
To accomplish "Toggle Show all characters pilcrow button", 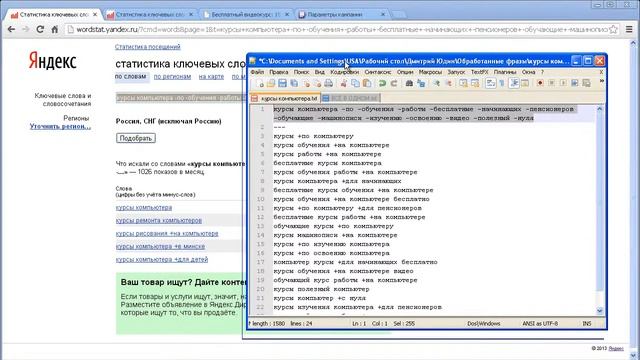I will [x=502, y=83].
